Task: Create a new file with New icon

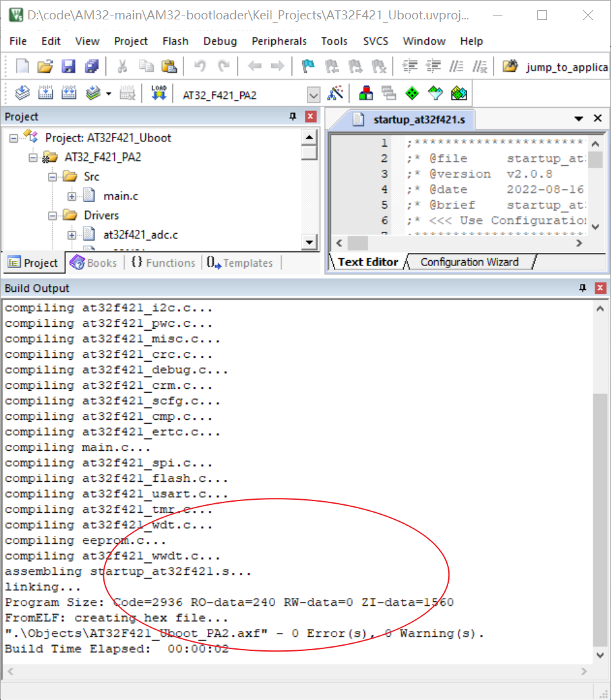Action: 22,67
